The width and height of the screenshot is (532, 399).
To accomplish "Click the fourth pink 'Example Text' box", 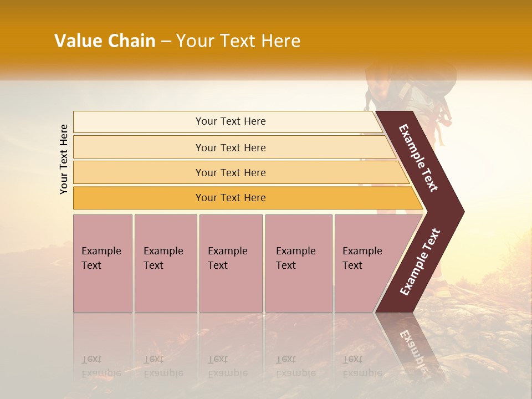I will [299, 263].
